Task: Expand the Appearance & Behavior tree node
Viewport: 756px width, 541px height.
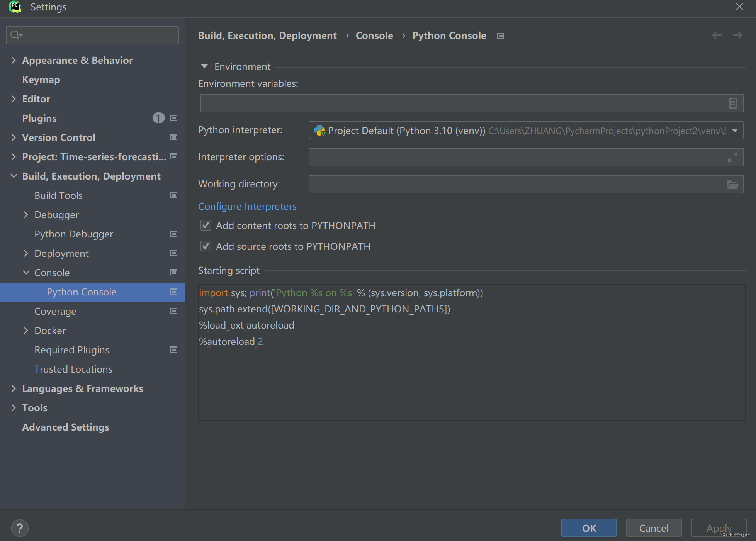Action: 14,60
